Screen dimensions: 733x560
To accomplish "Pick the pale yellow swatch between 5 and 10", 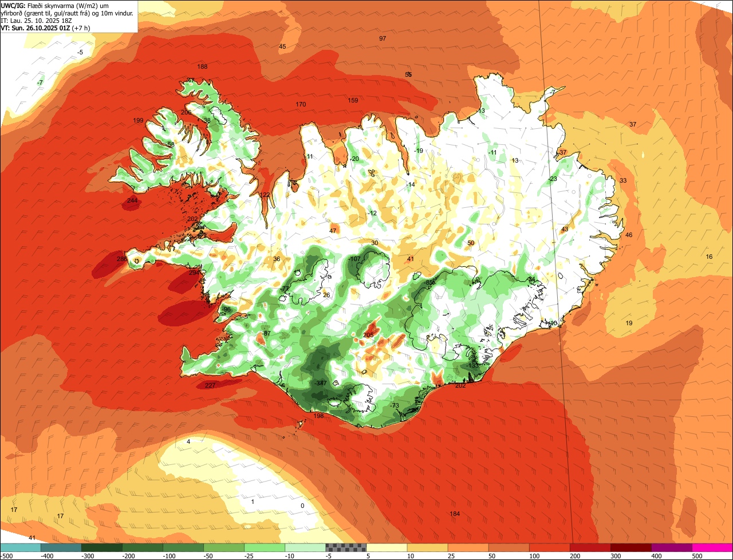I will (x=387, y=547).
